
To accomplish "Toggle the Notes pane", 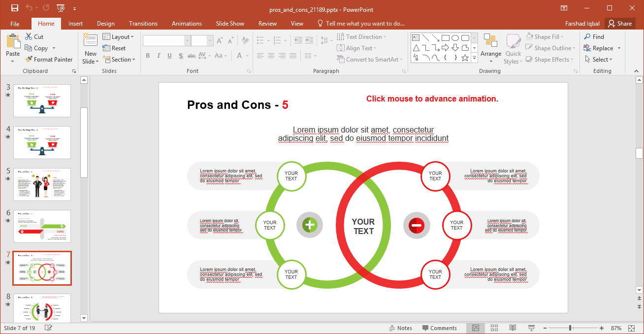I will (400, 328).
